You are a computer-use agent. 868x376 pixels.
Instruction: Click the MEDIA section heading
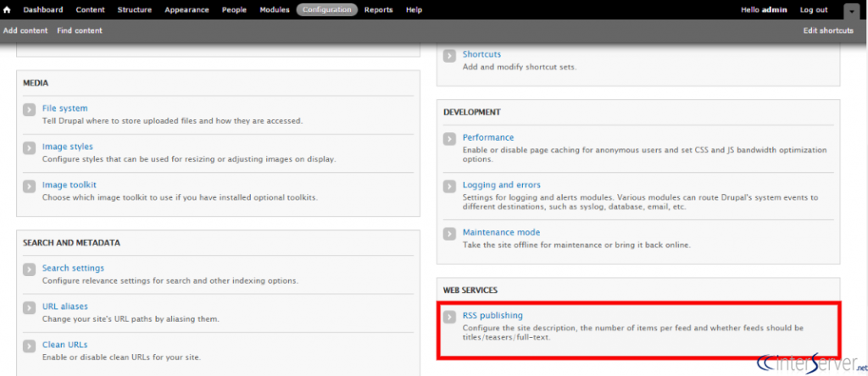point(36,83)
